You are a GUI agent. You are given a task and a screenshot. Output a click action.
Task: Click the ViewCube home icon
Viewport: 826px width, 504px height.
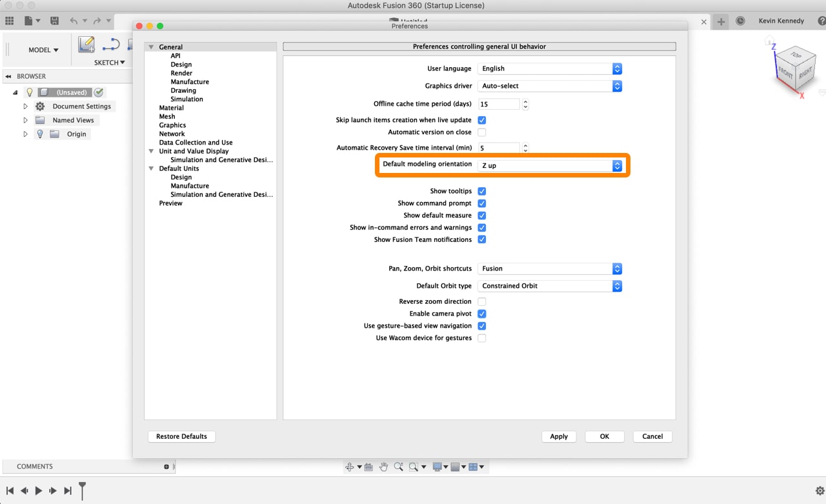pos(769,41)
